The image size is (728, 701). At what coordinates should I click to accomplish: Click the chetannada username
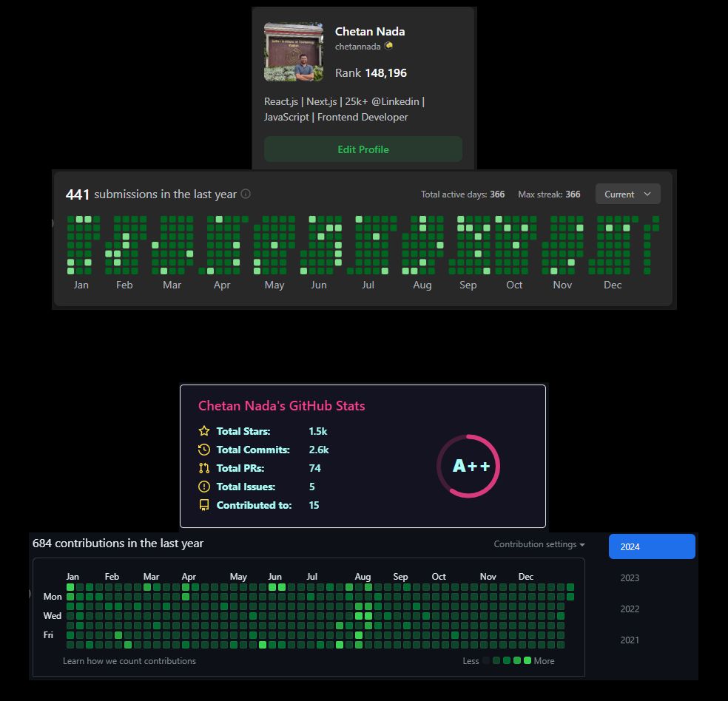(x=358, y=47)
